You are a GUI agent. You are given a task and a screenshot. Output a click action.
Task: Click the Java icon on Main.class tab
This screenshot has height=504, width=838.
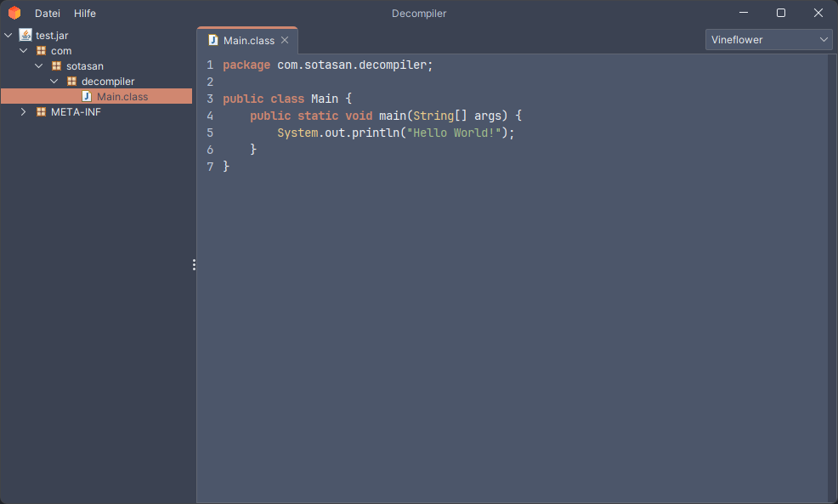click(x=213, y=40)
